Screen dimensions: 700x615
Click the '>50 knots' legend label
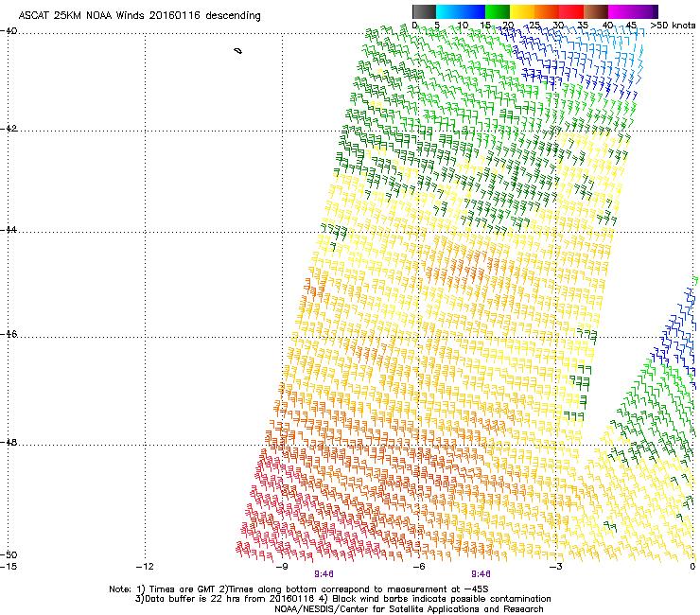coord(673,26)
